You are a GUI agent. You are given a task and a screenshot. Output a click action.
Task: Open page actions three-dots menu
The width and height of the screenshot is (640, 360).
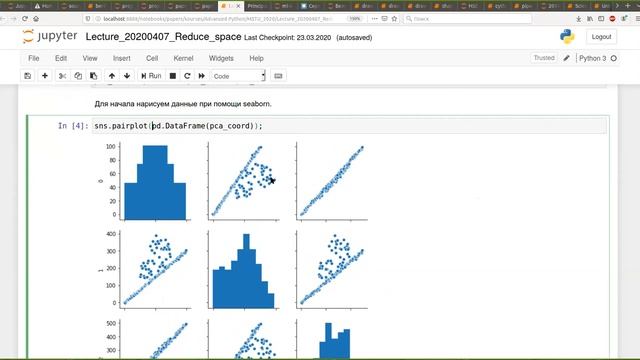coord(374,19)
